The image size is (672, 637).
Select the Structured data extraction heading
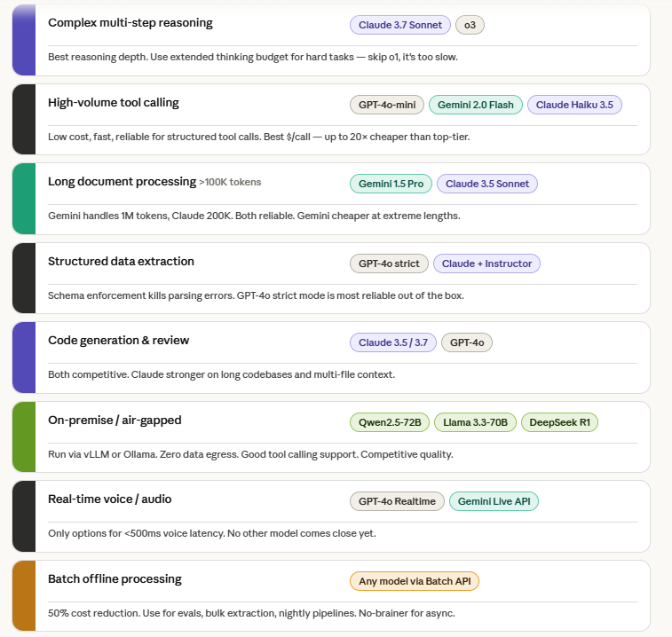(121, 262)
